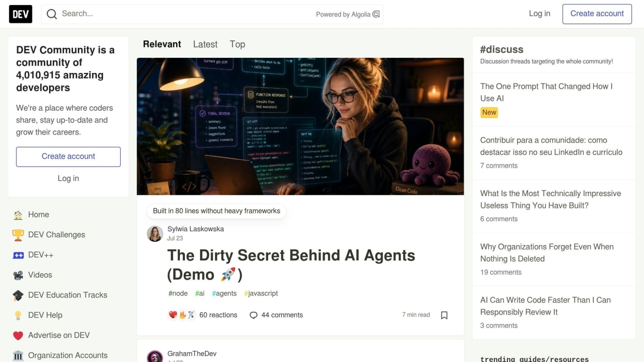Open 'Why Organizations Forget' thread

pyautogui.click(x=547, y=253)
